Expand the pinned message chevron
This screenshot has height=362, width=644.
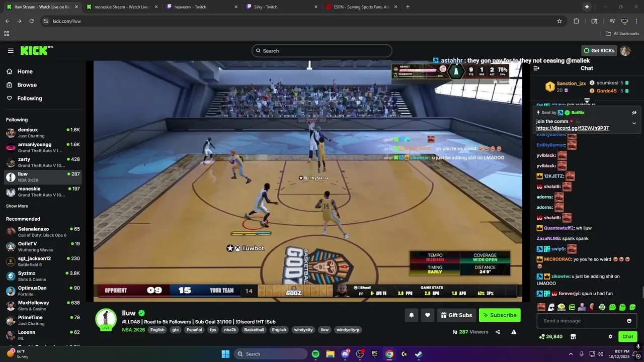(x=634, y=123)
